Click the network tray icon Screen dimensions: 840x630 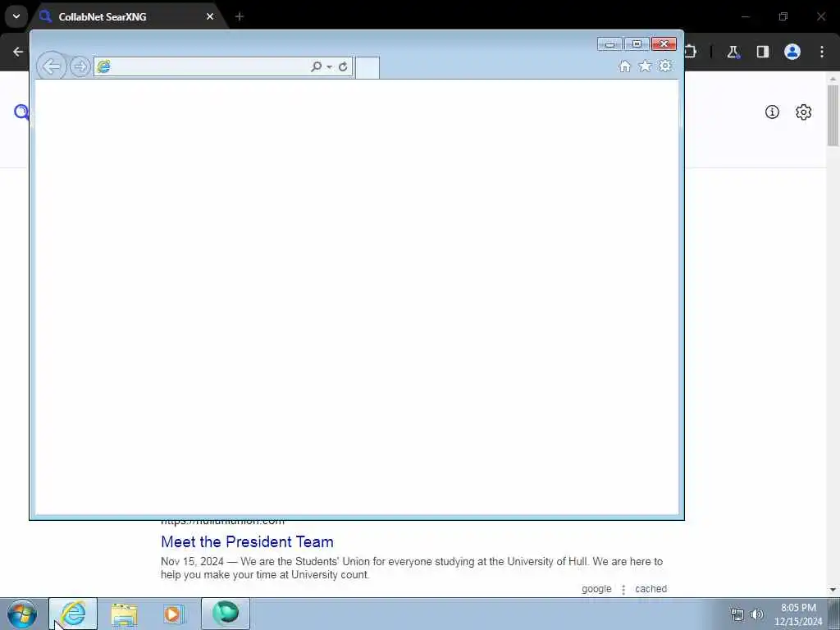737,614
